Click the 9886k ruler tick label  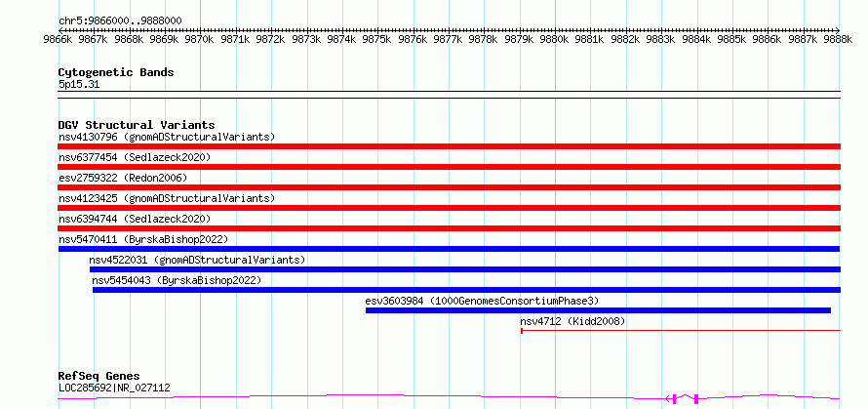769,39
